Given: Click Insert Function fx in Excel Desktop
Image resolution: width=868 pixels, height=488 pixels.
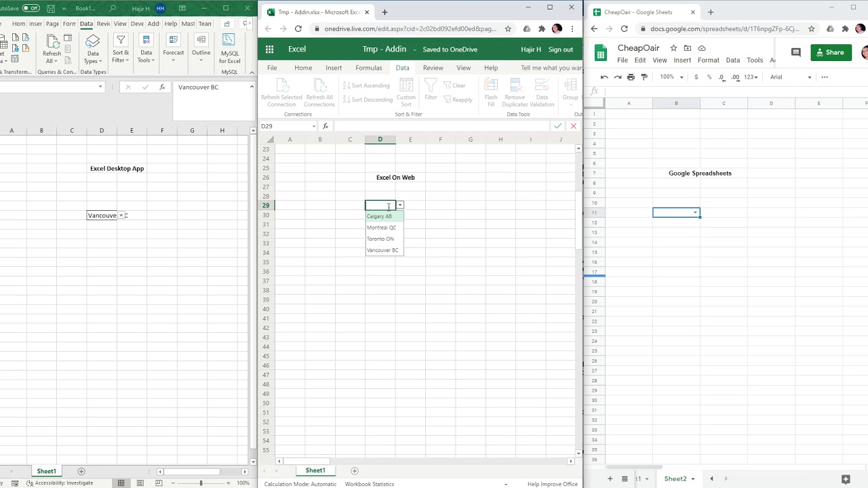Looking at the screenshot, I should point(162,87).
